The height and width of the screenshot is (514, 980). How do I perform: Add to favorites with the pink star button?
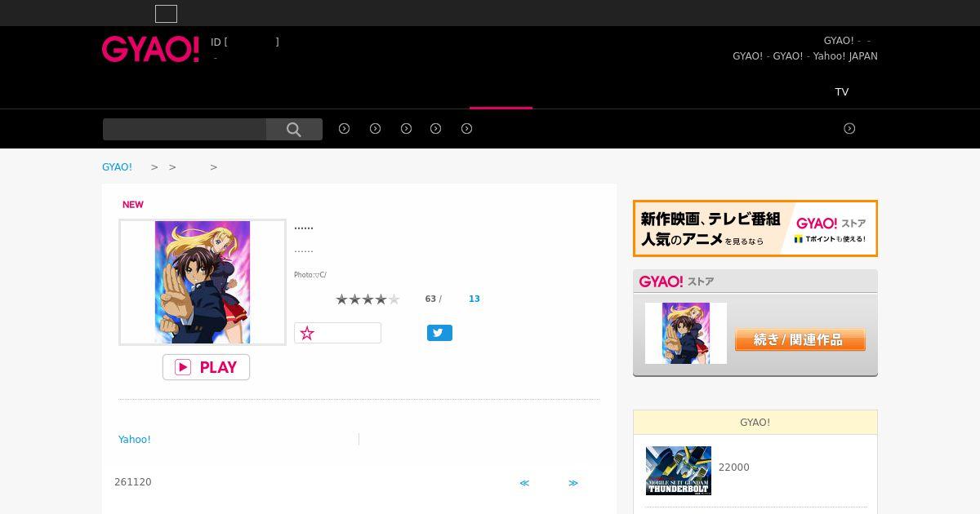(337, 333)
